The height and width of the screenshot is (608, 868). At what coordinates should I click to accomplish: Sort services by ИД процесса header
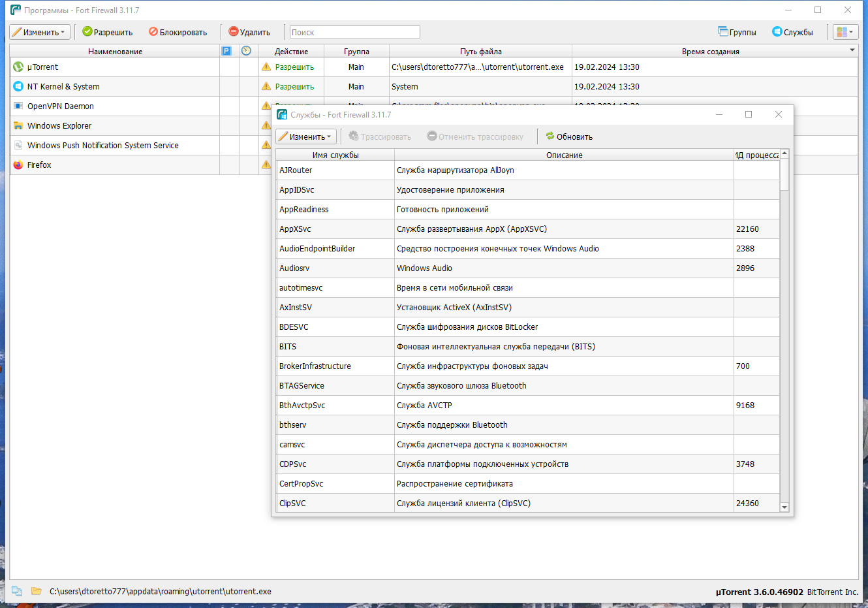point(757,155)
